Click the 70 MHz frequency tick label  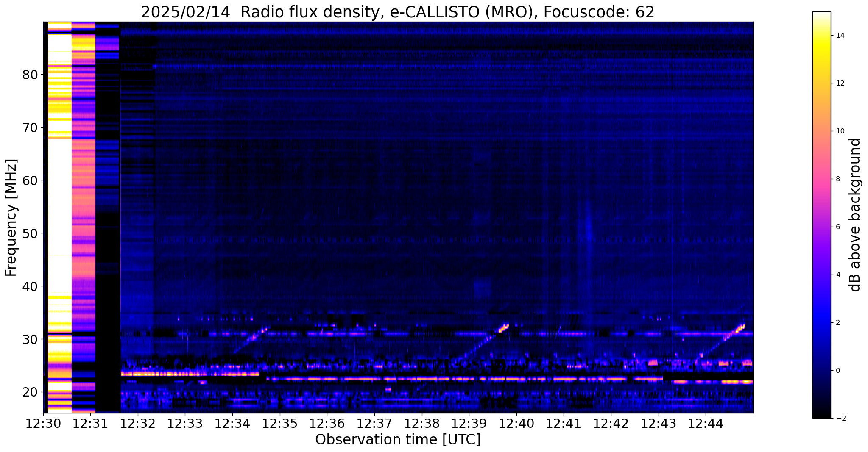coord(30,128)
